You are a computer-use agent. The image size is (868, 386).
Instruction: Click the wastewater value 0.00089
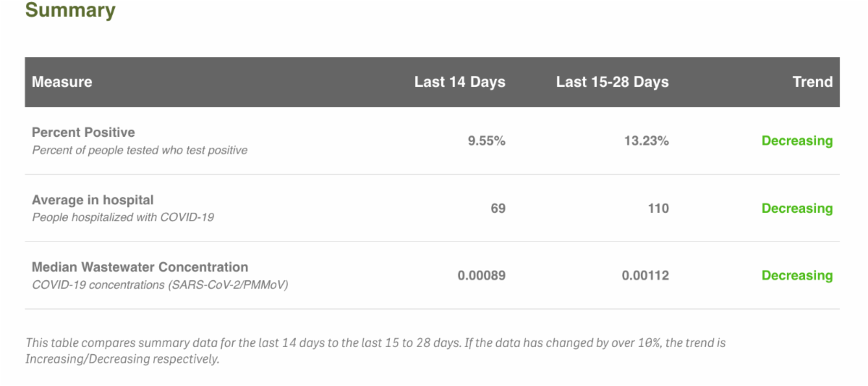click(481, 276)
